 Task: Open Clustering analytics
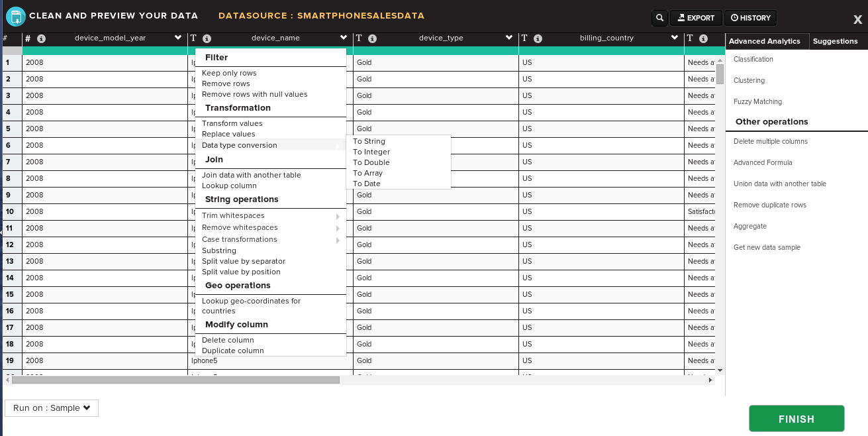pos(749,80)
